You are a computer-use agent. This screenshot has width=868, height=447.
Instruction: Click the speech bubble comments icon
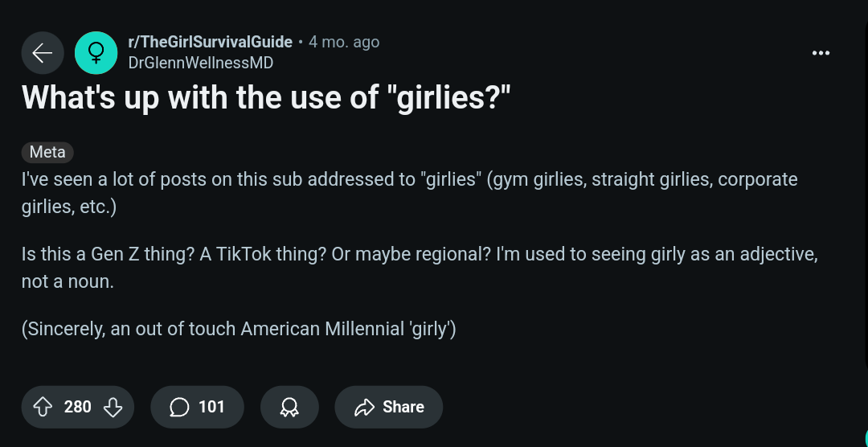[x=179, y=407]
